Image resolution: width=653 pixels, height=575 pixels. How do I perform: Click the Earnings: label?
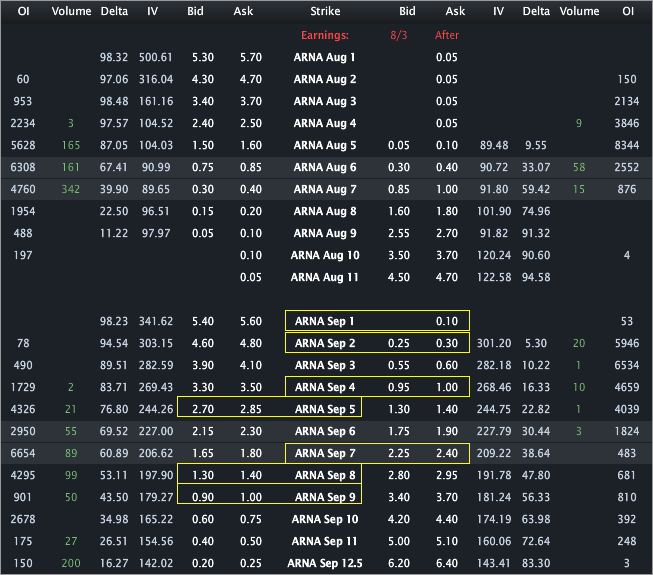(325, 35)
